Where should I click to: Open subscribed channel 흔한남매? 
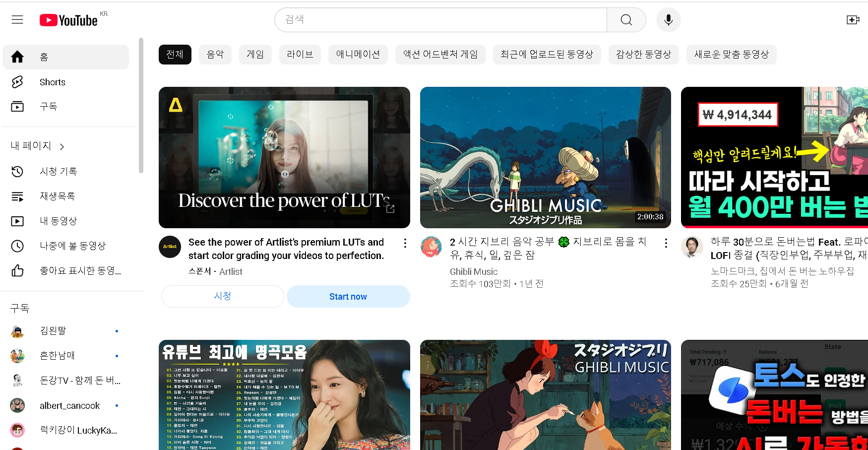(66, 356)
